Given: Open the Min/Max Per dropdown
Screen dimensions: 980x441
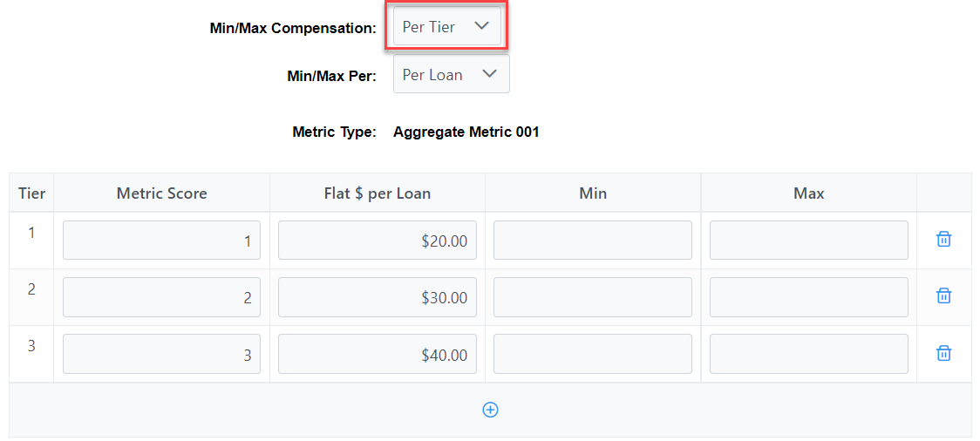Looking at the screenshot, I should 452,74.
